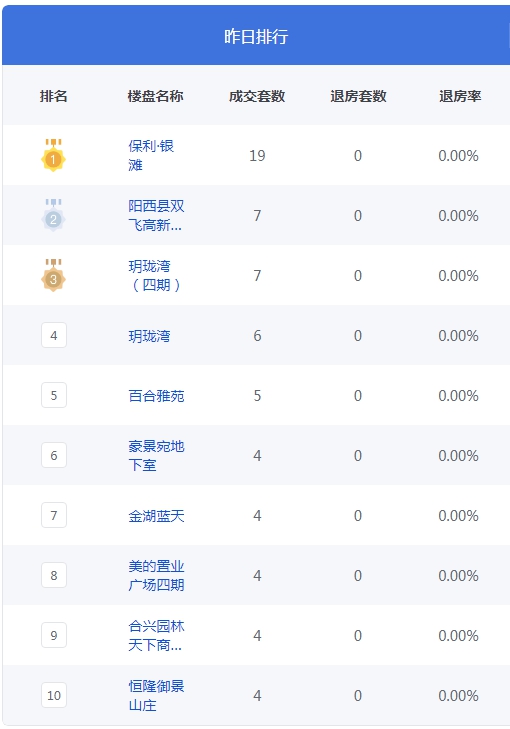This screenshot has width=510, height=729.
Task: Open the 保利·银滩 property link
Action: [x=151, y=155]
